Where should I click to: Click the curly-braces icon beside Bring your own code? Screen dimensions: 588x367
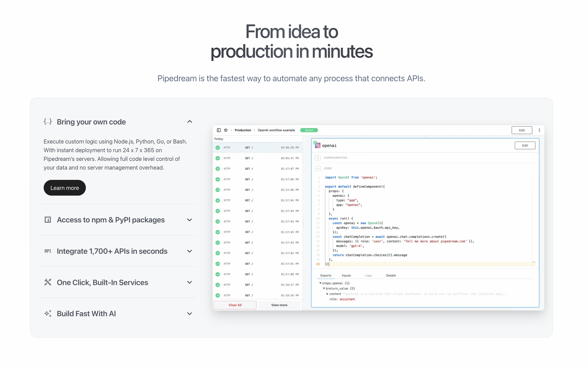tap(48, 122)
